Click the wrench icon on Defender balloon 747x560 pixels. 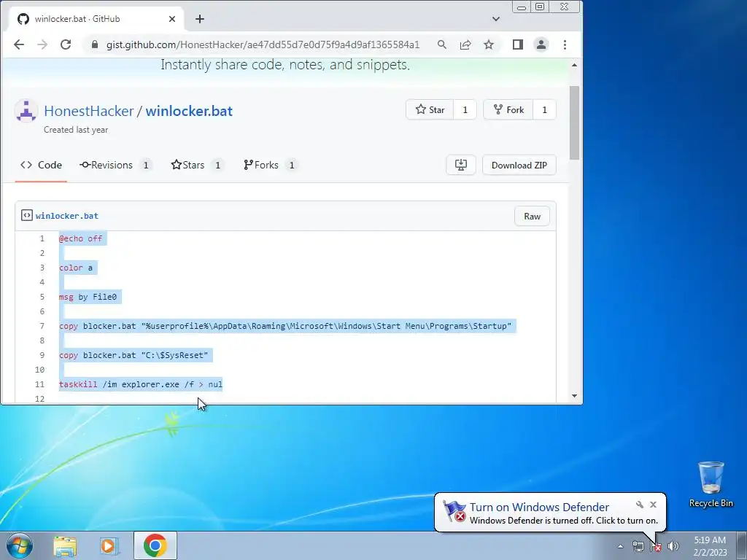pyautogui.click(x=639, y=505)
